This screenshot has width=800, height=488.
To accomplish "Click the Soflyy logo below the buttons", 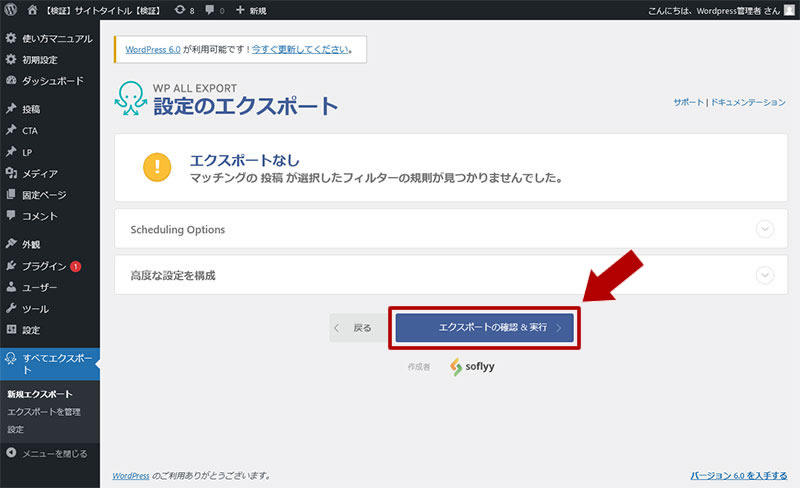I will coord(471,366).
